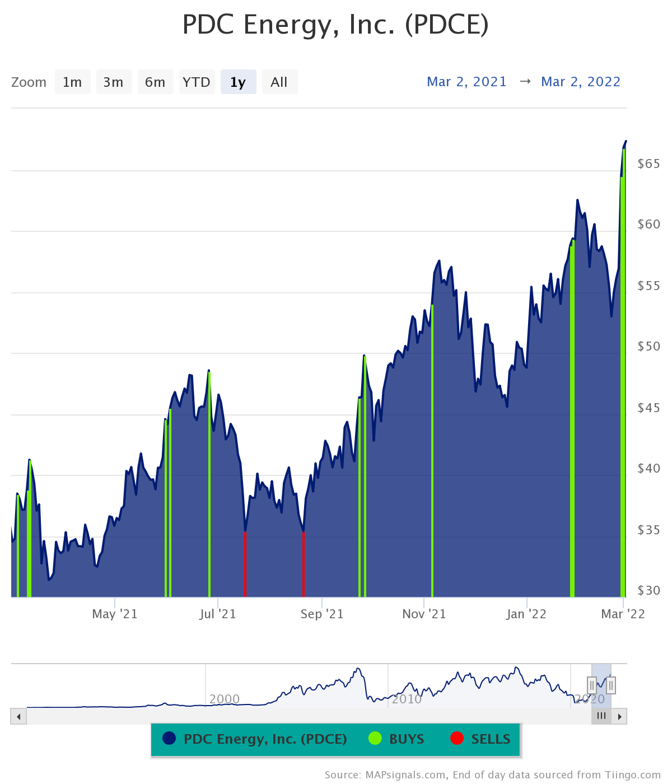
Task: Edit the end date Mar 2, 2022
Action: click(x=581, y=82)
